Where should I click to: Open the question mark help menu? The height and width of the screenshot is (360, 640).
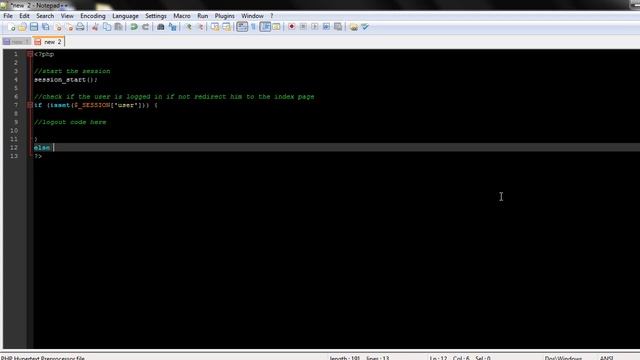(271, 16)
